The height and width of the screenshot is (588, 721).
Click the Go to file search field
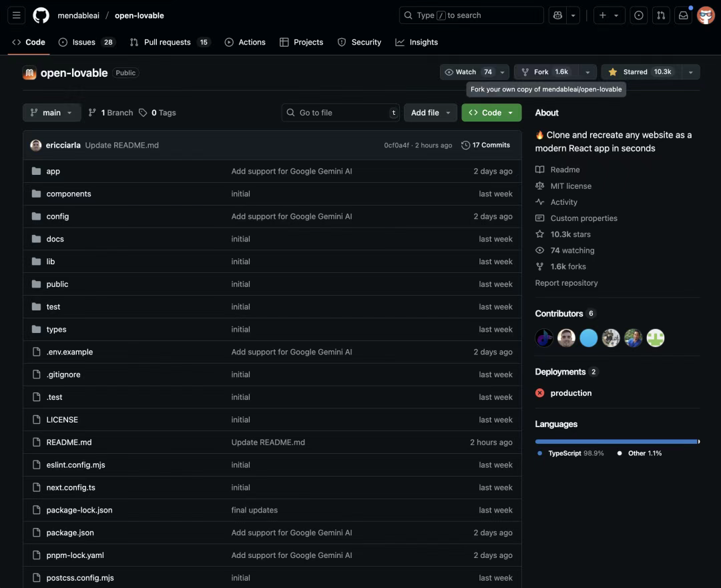(340, 113)
